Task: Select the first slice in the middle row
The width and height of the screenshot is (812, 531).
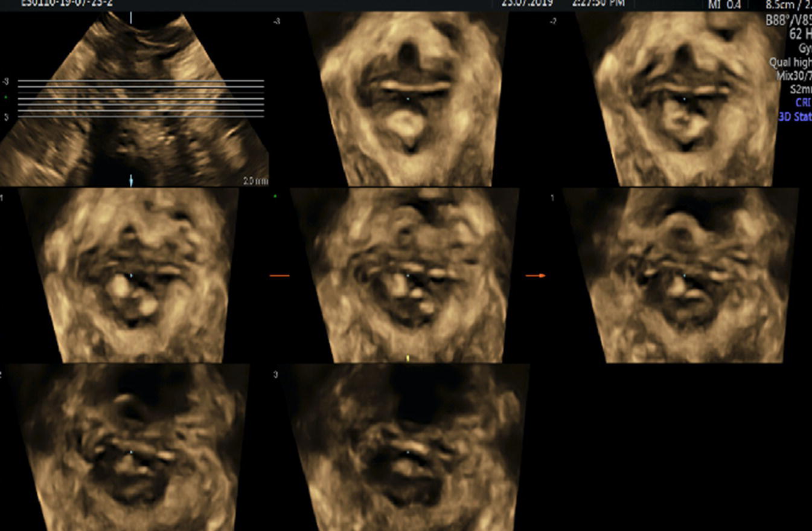Action: point(130,275)
